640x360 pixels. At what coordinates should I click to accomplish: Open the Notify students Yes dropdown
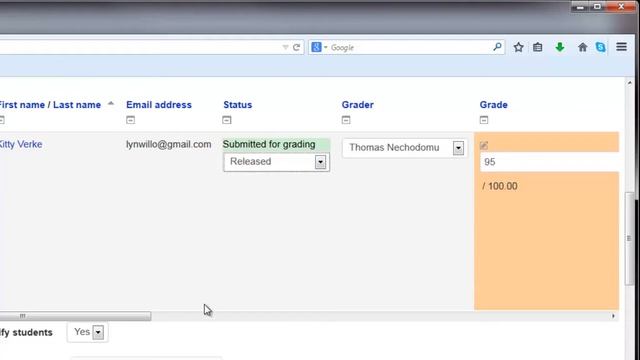[88, 332]
